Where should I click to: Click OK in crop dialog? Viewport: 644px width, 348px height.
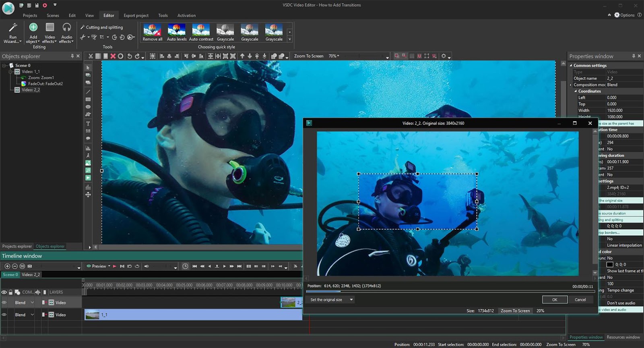click(x=555, y=300)
